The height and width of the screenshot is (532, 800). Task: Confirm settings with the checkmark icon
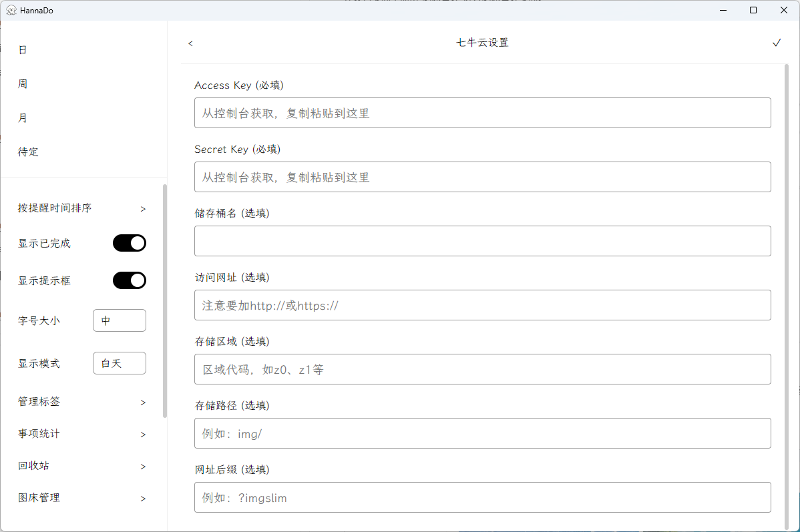tap(776, 43)
